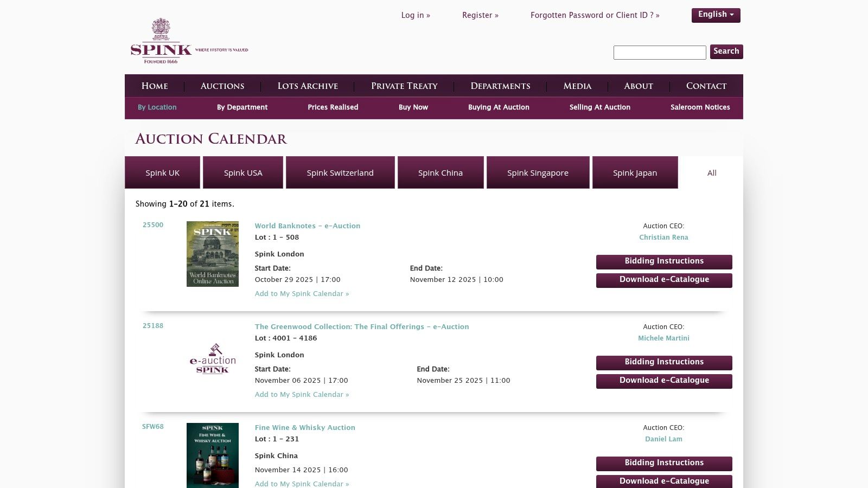Open auction number 25500 link

[x=153, y=225]
